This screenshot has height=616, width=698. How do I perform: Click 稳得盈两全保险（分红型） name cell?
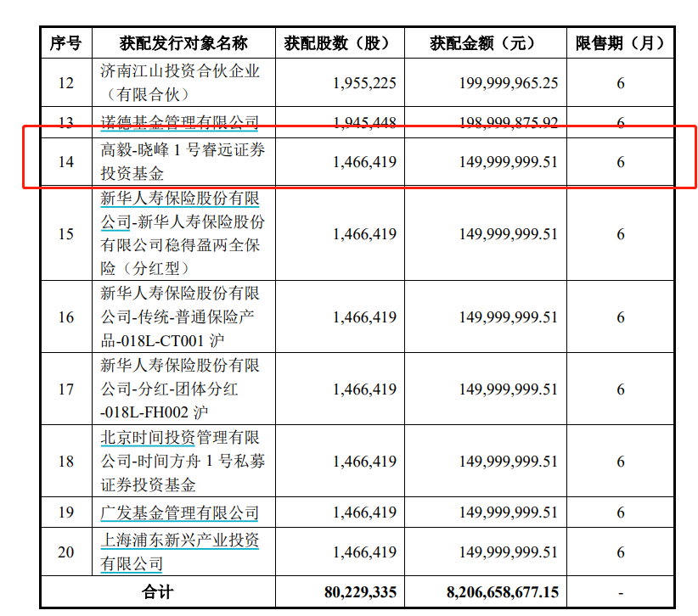pyautogui.click(x=183, y=233)
